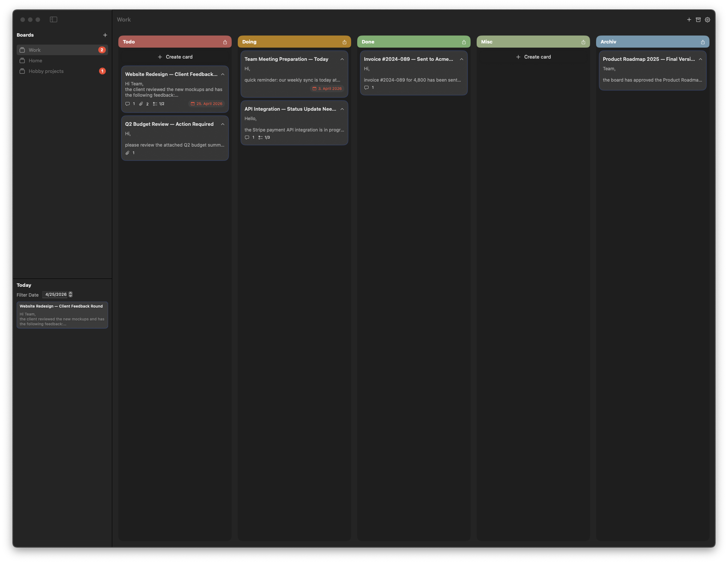Image resolution: width=728 pixels, height=563 pixels.
Task: Click the Archiv column share icon
Action: coord(703,42)
